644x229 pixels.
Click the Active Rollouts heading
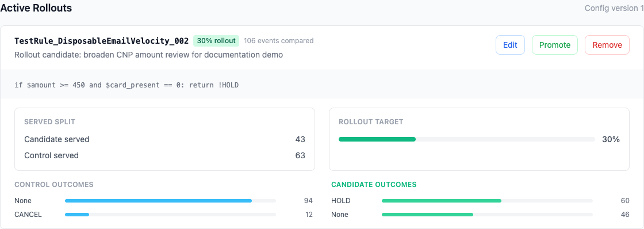36,8
